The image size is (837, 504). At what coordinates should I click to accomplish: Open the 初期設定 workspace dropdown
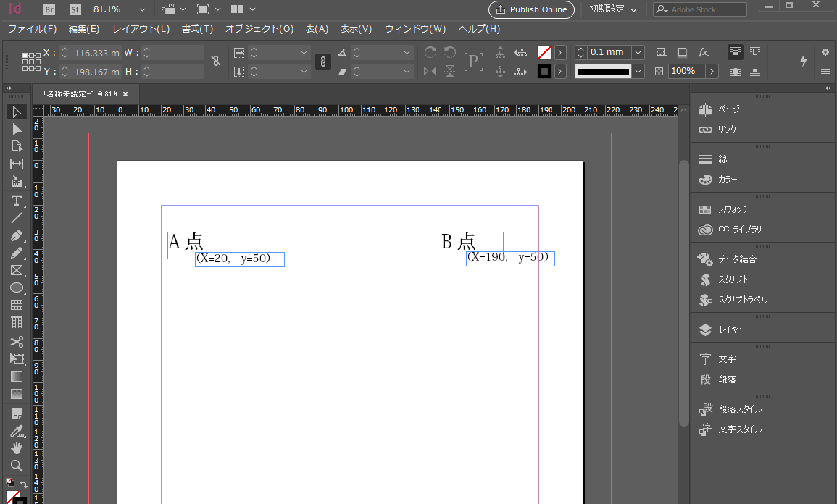(x=613, y=9)
